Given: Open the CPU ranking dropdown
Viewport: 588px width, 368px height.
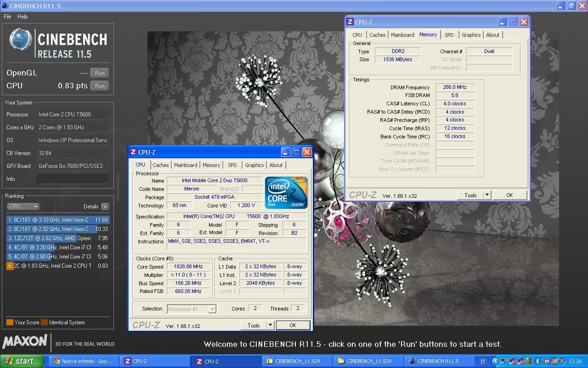Looking at the screenshot, I should pyautogui.click(x=23, y=207).
